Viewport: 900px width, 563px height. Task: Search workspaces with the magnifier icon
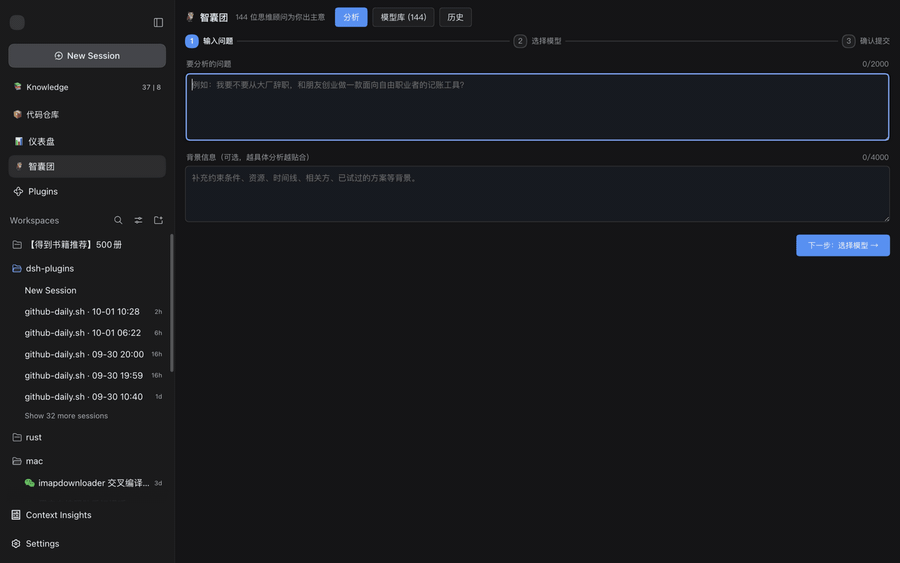[x=118, y=220]
